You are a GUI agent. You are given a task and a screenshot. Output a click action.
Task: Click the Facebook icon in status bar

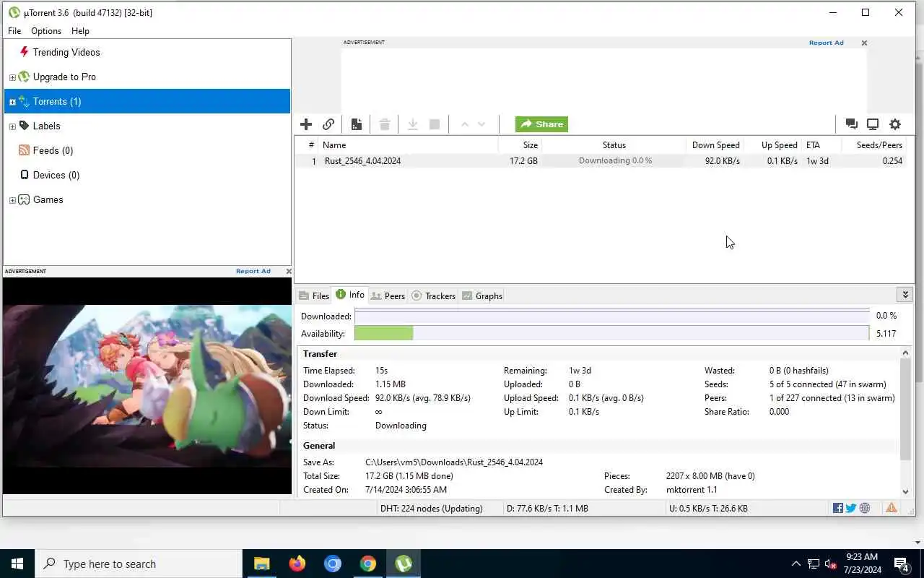click(x=838, y=508)
